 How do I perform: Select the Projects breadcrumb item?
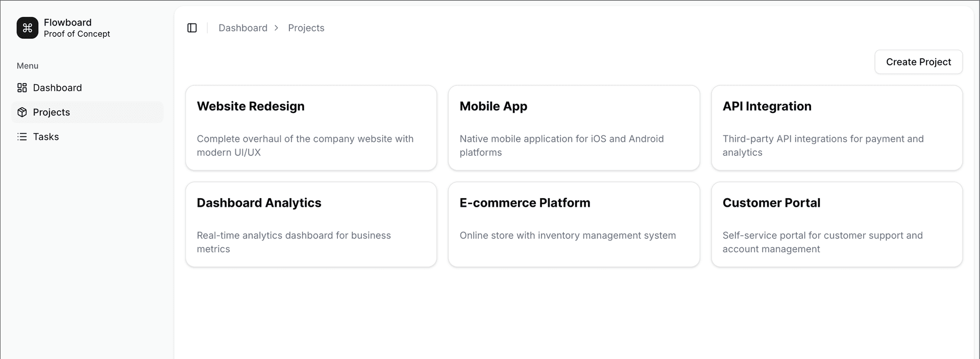click(306, 28)
